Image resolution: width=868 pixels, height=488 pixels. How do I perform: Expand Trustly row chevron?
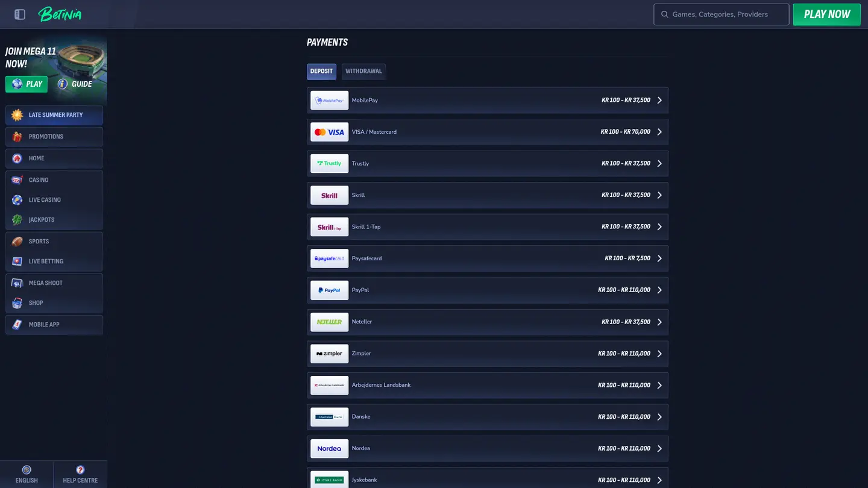tap(659, 164)
